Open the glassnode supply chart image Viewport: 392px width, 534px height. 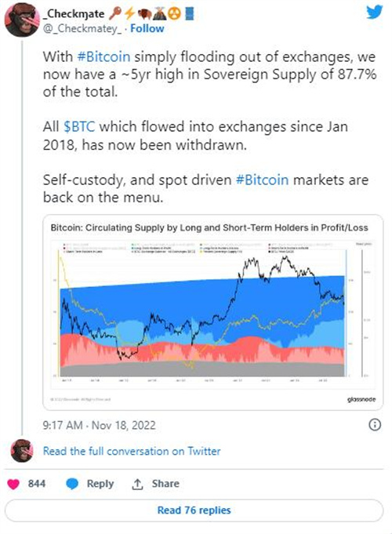213,312
